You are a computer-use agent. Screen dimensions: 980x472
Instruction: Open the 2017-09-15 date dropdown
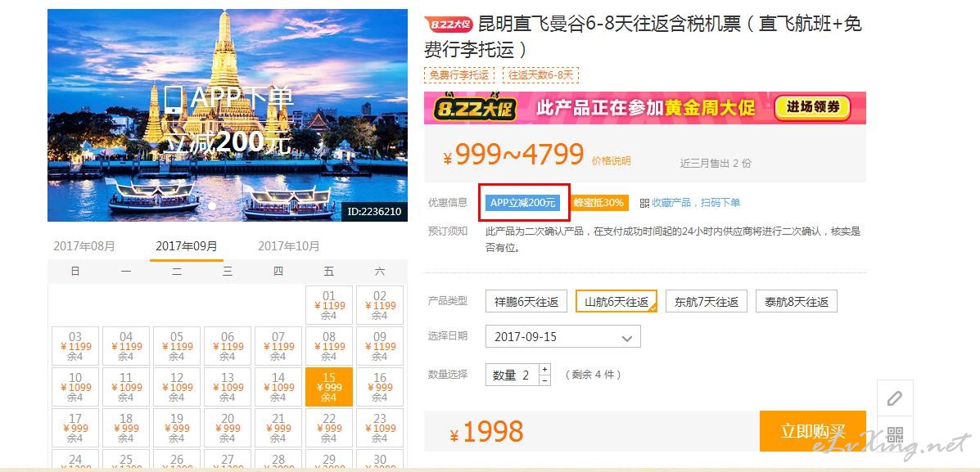point(563,336)
